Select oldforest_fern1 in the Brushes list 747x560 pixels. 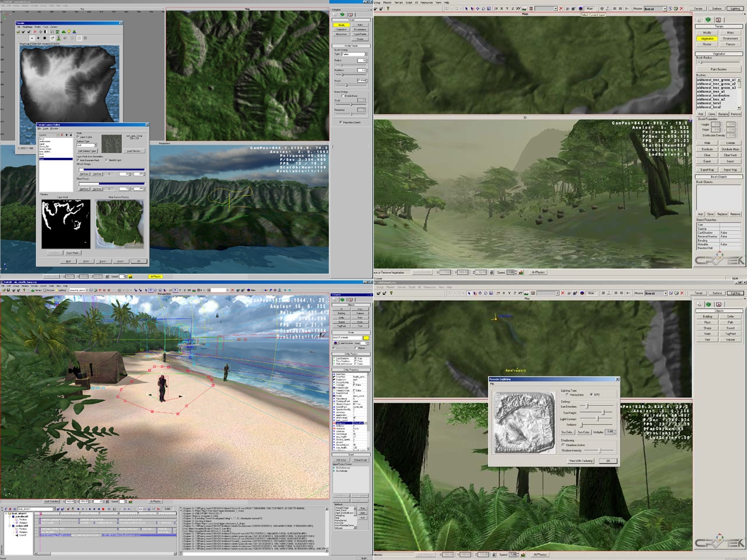[709, 103]
